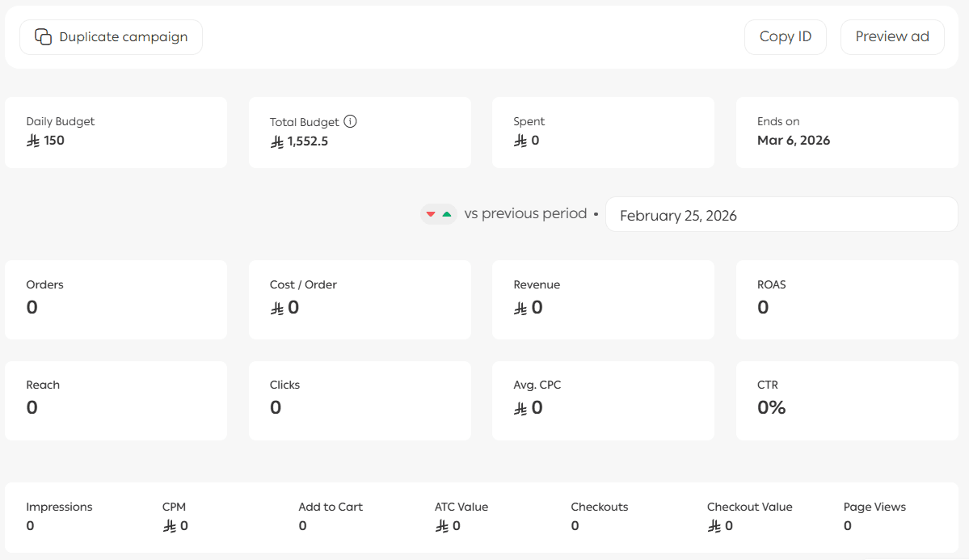Click the red down arrow indicator
The width and height of the screenshot is (969, 560).
[431, 214]
